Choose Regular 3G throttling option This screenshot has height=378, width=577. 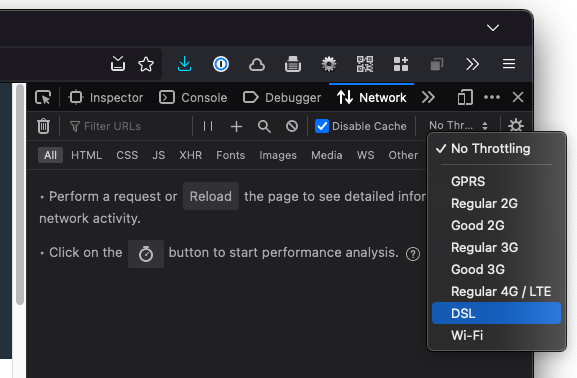496,247
